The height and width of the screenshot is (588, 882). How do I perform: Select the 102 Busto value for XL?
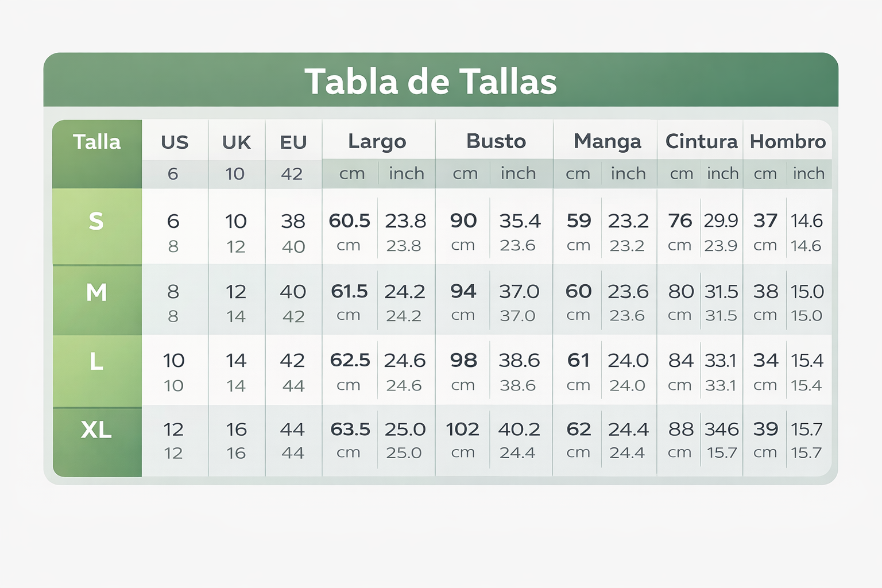(463, 429)
